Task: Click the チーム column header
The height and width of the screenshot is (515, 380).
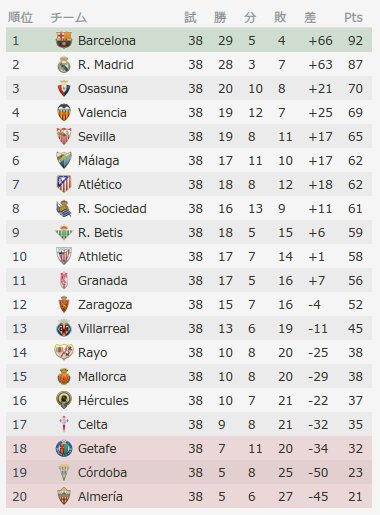Action: [68, 17]
